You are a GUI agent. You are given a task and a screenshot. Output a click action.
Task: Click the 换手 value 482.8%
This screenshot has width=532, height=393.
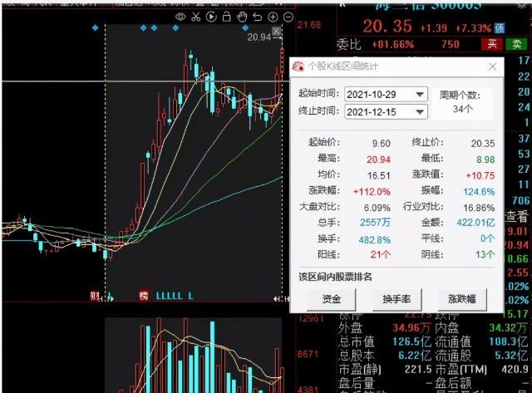375,240
